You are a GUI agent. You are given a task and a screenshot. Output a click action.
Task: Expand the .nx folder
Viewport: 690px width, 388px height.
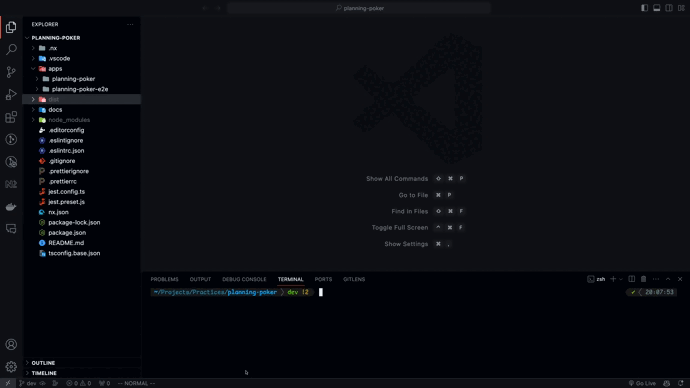coord(82,48)
